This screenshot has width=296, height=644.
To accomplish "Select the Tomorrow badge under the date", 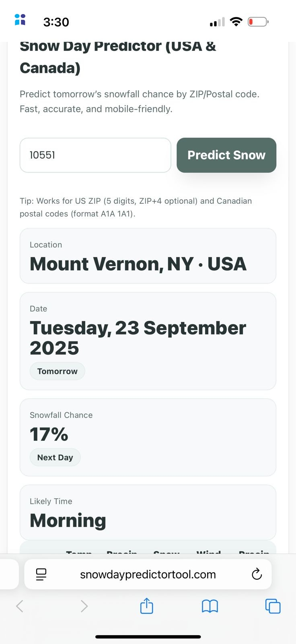I will point(57,371).
